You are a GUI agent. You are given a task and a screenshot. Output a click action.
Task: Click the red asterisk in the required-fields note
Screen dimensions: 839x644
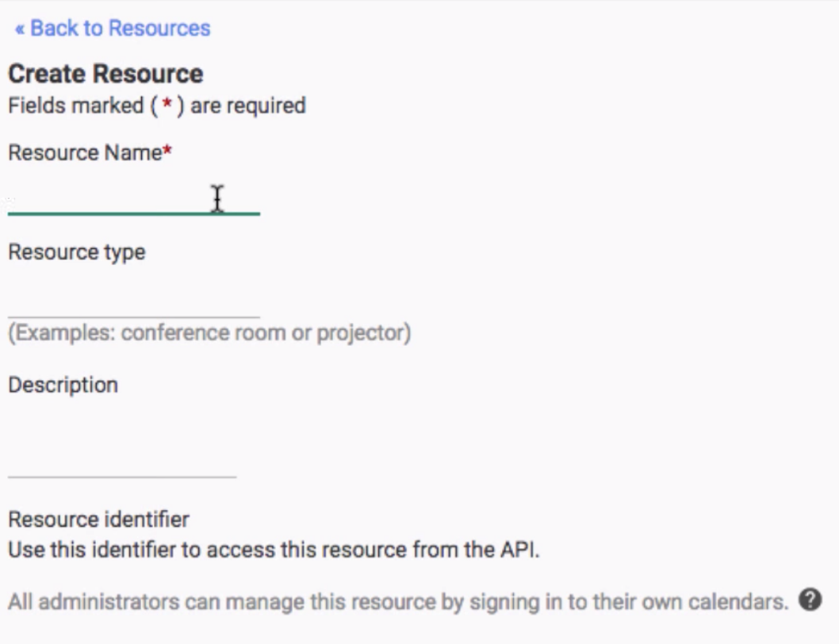(167, 105)
